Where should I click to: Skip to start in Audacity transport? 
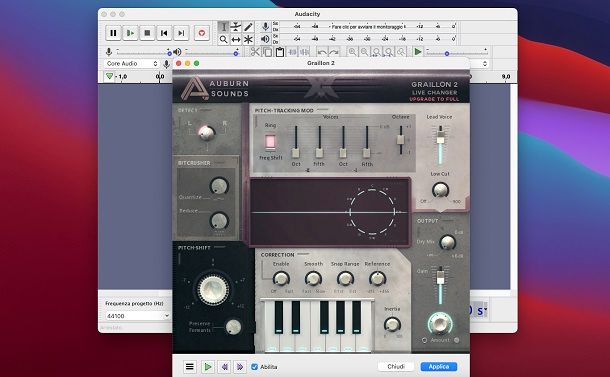(x=164, y=33)
